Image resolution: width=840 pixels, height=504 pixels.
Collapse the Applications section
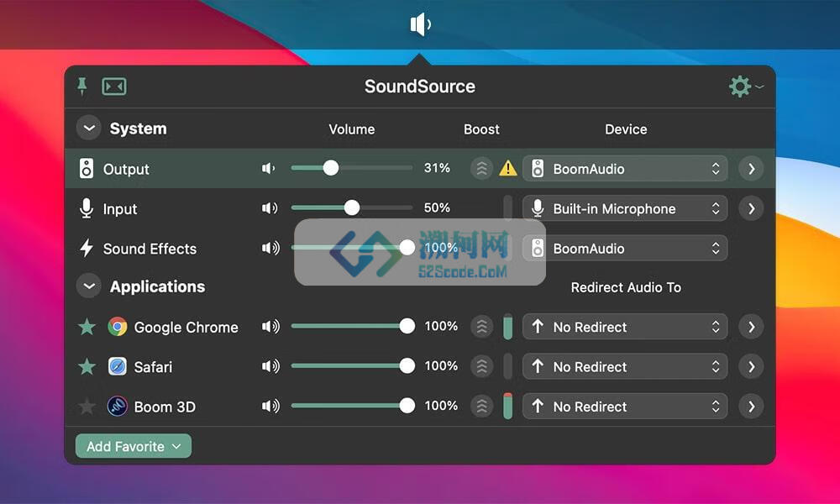click(89, 286)
